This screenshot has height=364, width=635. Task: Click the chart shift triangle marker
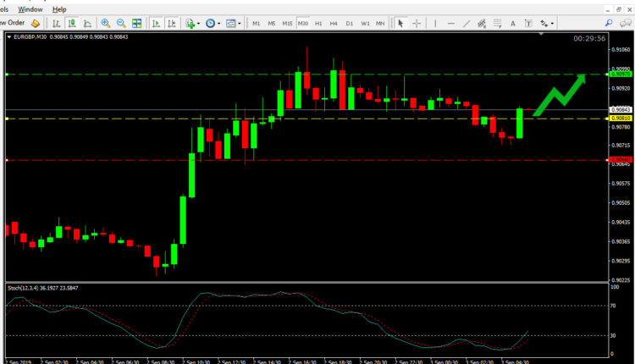coord(541,34)
